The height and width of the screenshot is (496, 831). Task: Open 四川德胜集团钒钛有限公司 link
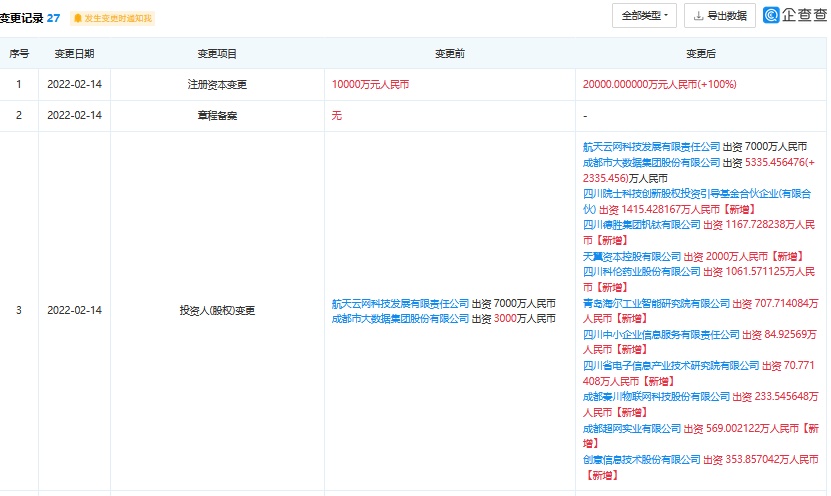(x=642, y=225)
